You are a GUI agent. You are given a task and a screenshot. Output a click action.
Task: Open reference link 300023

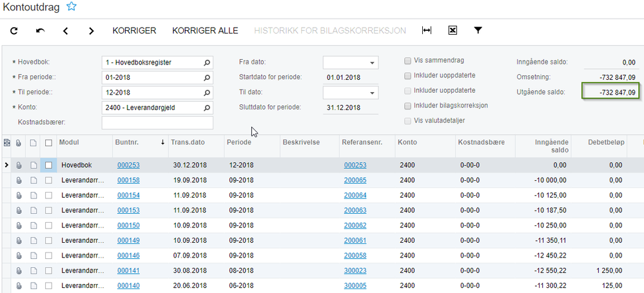(x=355, y=271)
